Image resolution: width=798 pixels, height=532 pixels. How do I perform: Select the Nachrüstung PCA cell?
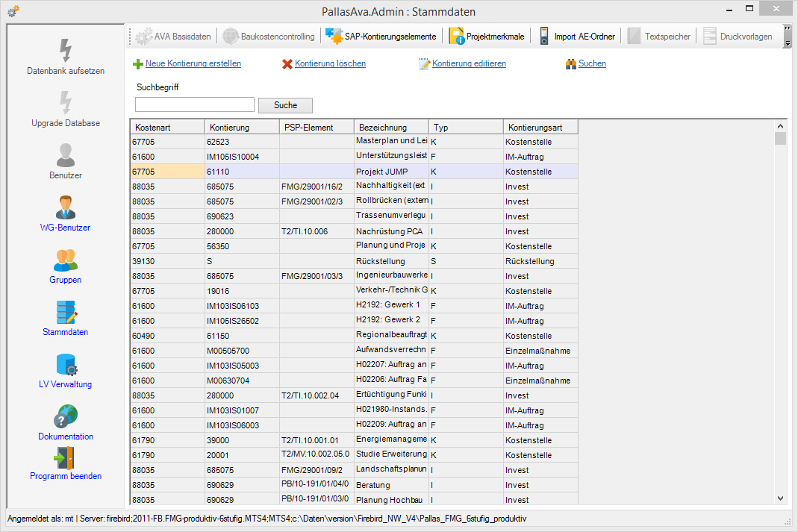tap(391, 231)
